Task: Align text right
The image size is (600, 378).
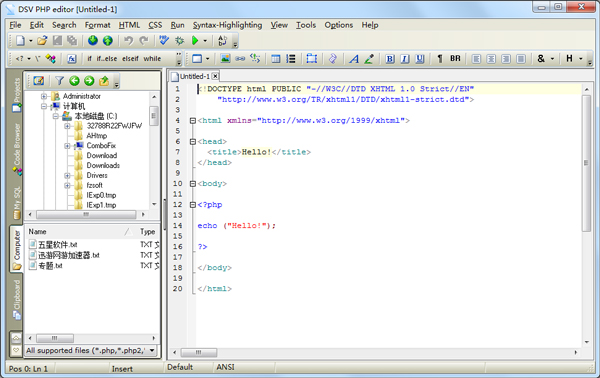Action: point(506,59)
